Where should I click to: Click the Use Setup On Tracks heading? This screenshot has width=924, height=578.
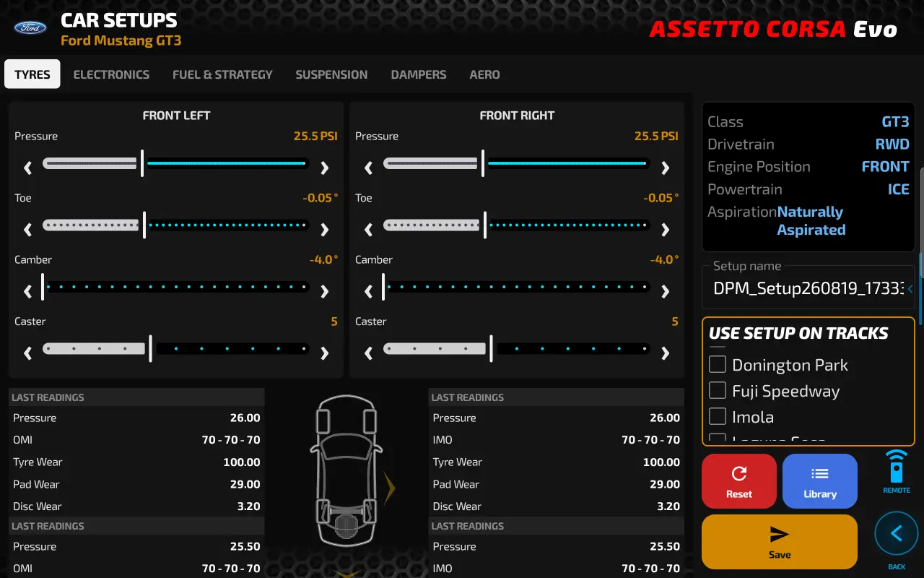(x=798, y=333)
